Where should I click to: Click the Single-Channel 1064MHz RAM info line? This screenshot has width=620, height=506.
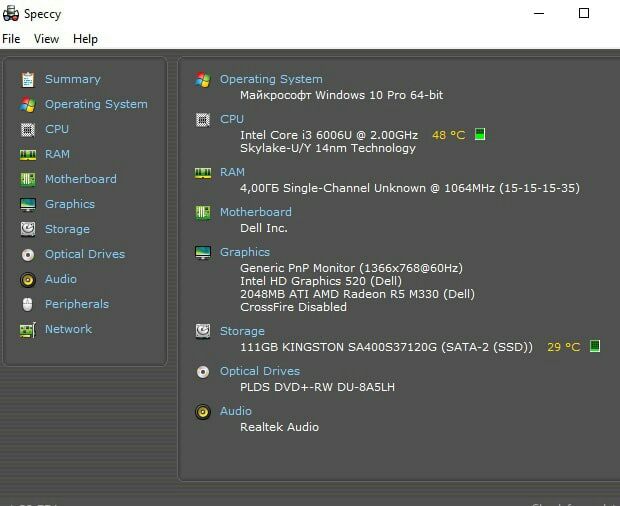click(410, 188)
